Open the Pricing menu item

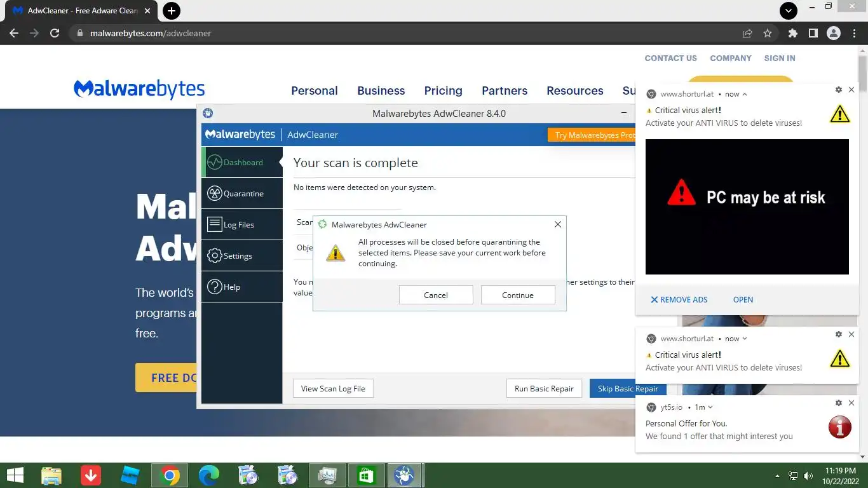[444, 91]
